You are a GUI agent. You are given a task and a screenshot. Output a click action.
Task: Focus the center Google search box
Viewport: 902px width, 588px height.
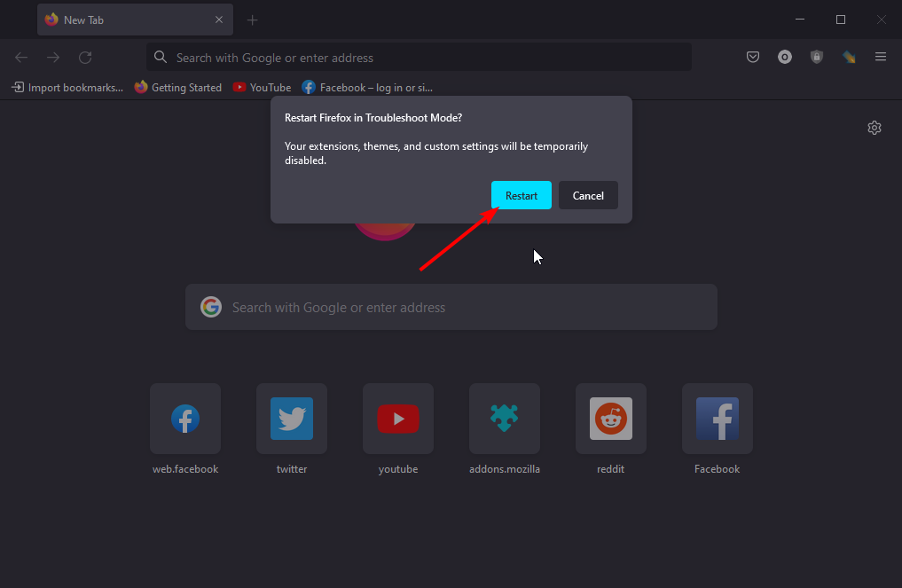pyautogui.click(x=451, y=307)
